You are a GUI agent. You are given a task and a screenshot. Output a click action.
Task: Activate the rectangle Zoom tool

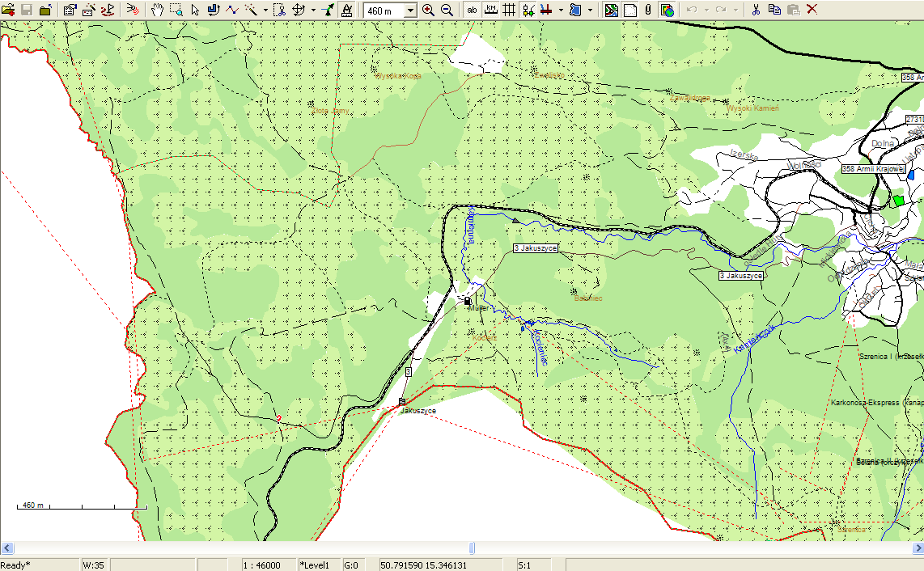point(176,10)
